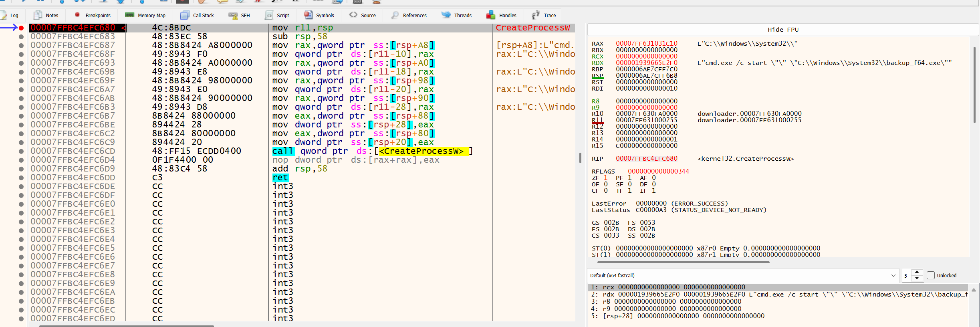
Task: Click the red CreateProcessW comment label
Action: click(x=532, y=28)
